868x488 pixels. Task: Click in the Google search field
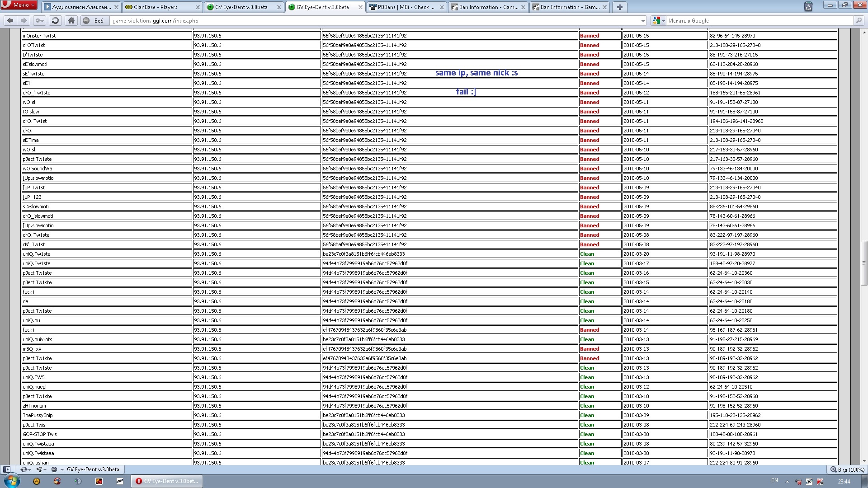click(759, 21)
